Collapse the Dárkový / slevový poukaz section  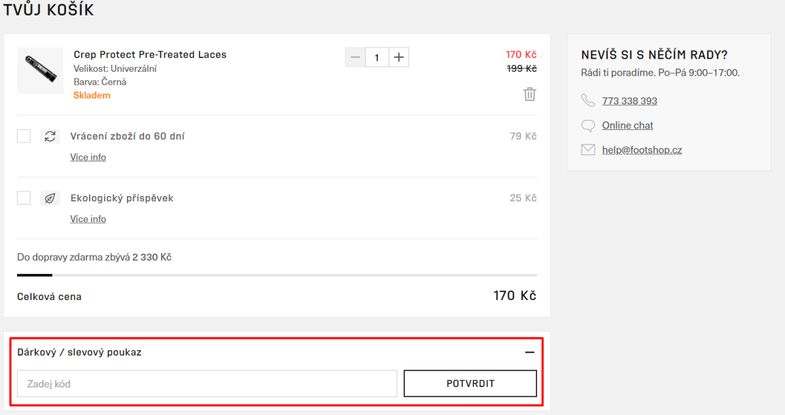530,352
